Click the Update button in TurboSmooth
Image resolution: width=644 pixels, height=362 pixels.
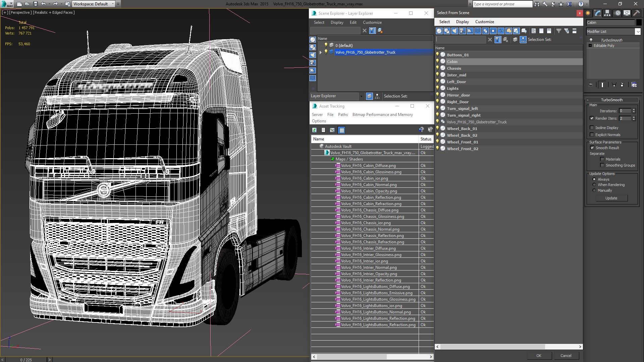[611, 198]
